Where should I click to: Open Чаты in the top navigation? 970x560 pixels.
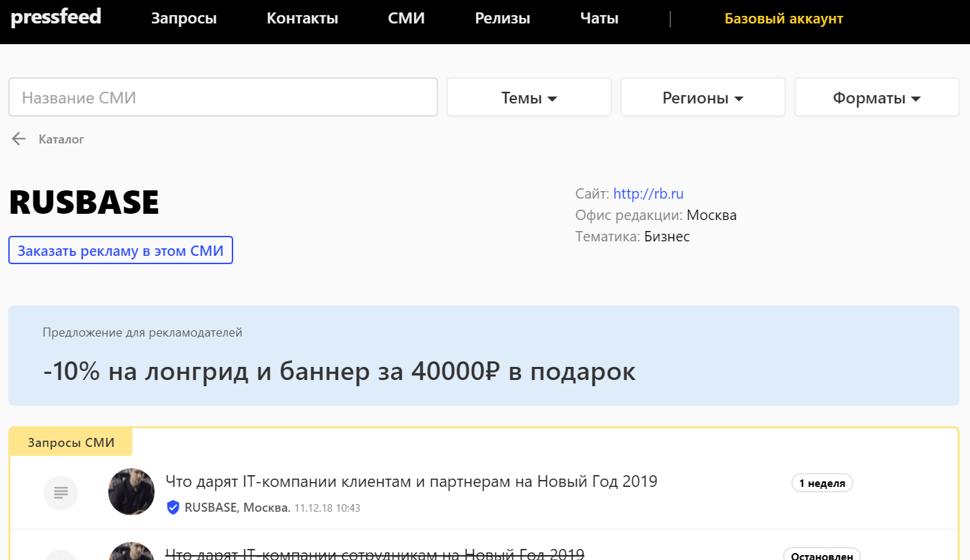click(599, 19)
